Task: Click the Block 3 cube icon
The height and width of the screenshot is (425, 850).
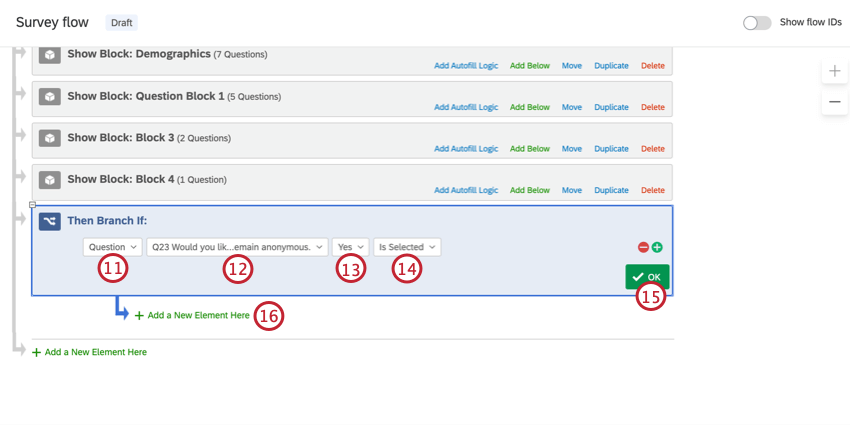Action: coord(50,138)
